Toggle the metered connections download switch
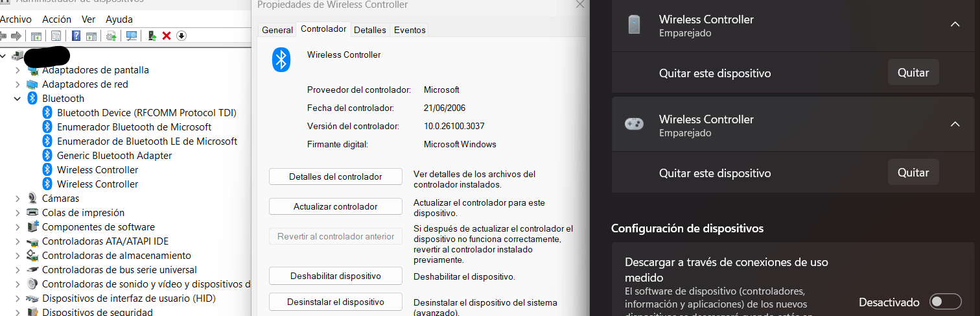This screenshot has width=980, height=316. (944, 302)
